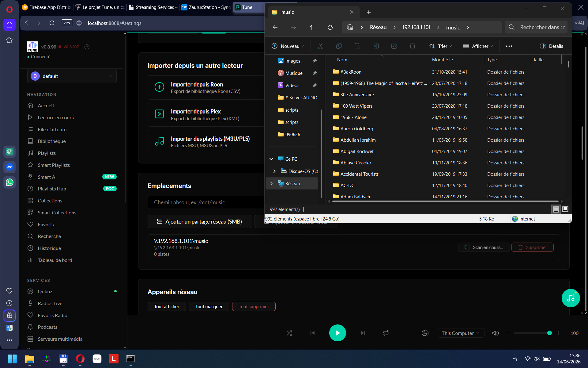Click the Explorer cut scissors icon
The image size is (588, 368).
click(x=321, y=46)
